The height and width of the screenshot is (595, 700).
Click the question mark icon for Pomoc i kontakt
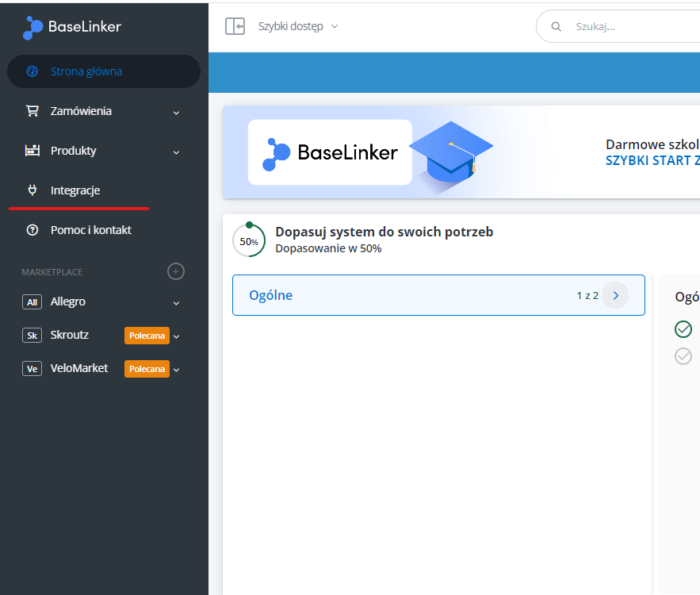click(x=33, y=230)
